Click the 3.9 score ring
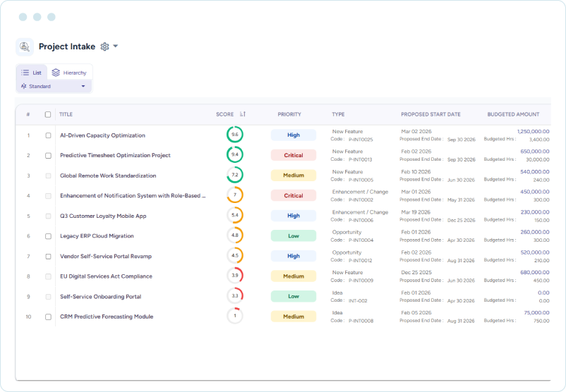This screenshot has width=566, height=392. [235, 276]
